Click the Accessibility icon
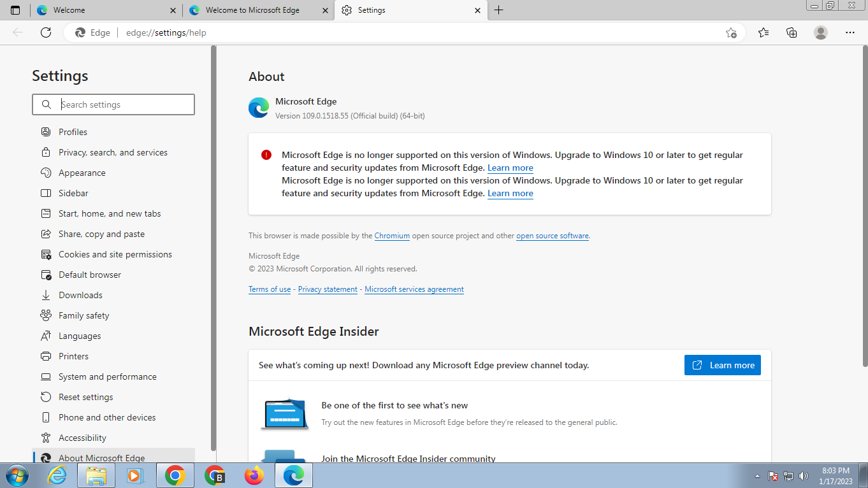The height and width of the screenshot is (488, 868). tap(46, 438)
